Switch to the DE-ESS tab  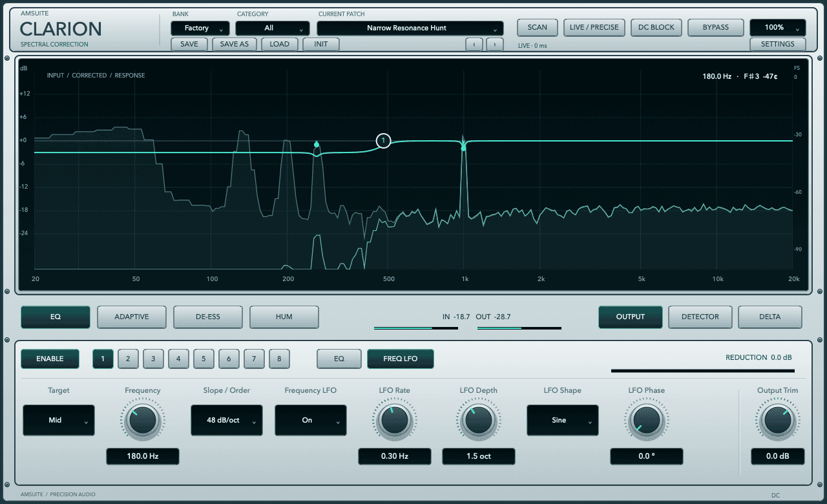pos(208,317)
